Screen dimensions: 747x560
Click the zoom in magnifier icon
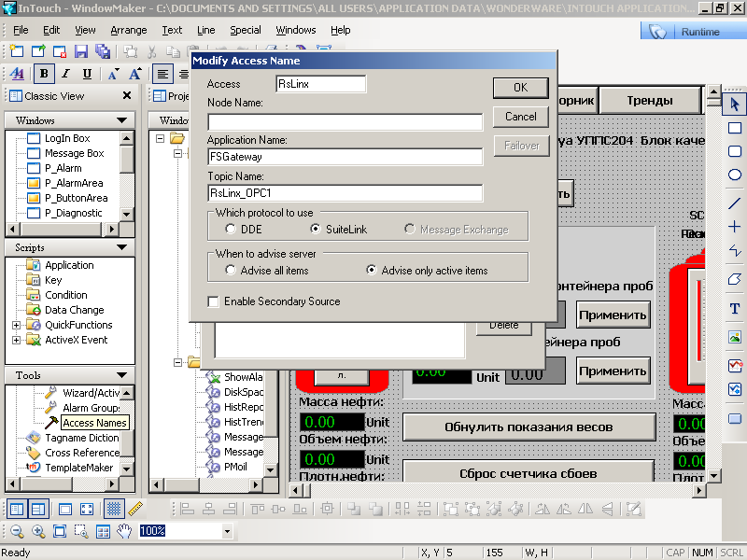click(x=38, y=531)
